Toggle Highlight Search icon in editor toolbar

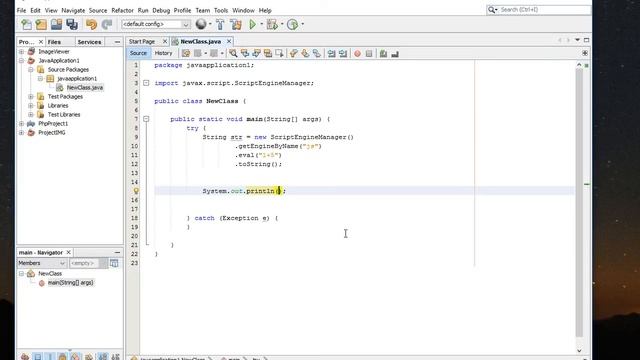point(268,53)
